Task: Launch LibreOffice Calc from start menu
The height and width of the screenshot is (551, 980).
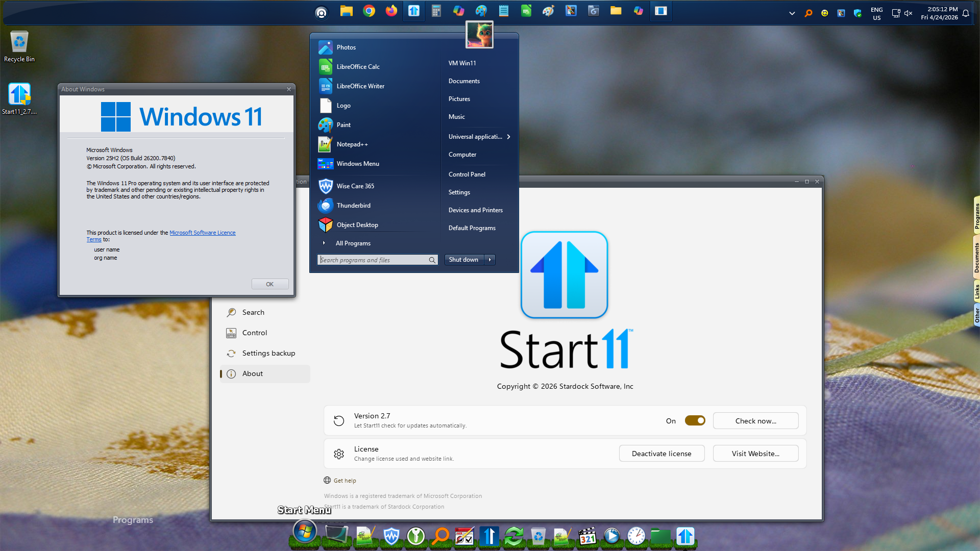Action: [357, 67]
